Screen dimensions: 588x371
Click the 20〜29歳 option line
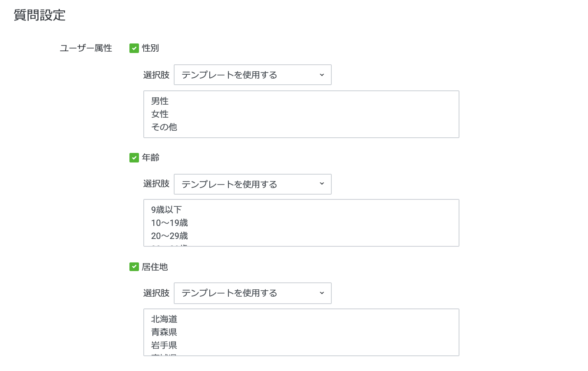(169, 236)
